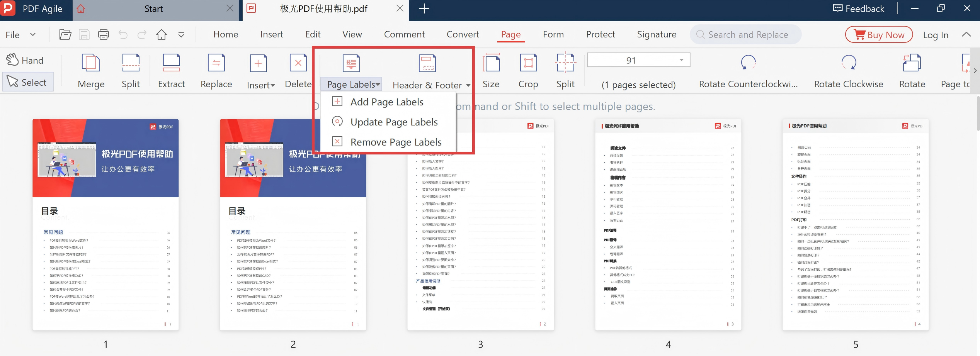Viewport: 980px width, 356px height.
Task: Collapse the ribbon with the chevron
Action: 966,34
